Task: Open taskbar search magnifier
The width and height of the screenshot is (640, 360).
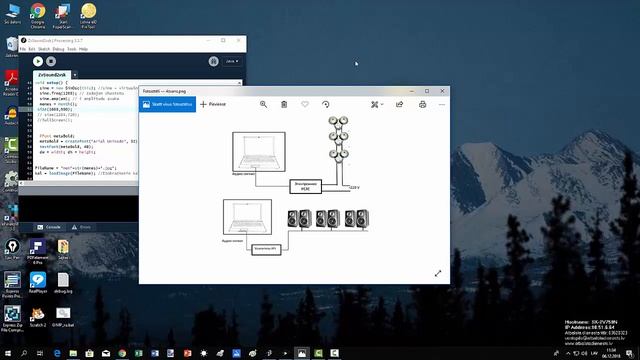Action: click(24, 353)
